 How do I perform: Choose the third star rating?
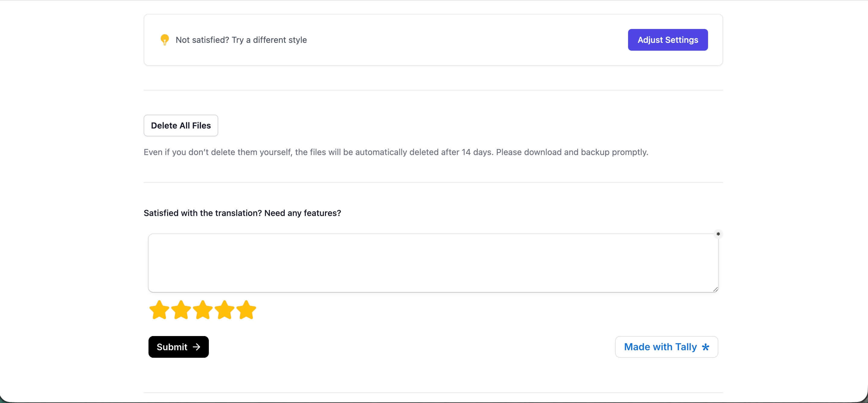pos(203,310)
